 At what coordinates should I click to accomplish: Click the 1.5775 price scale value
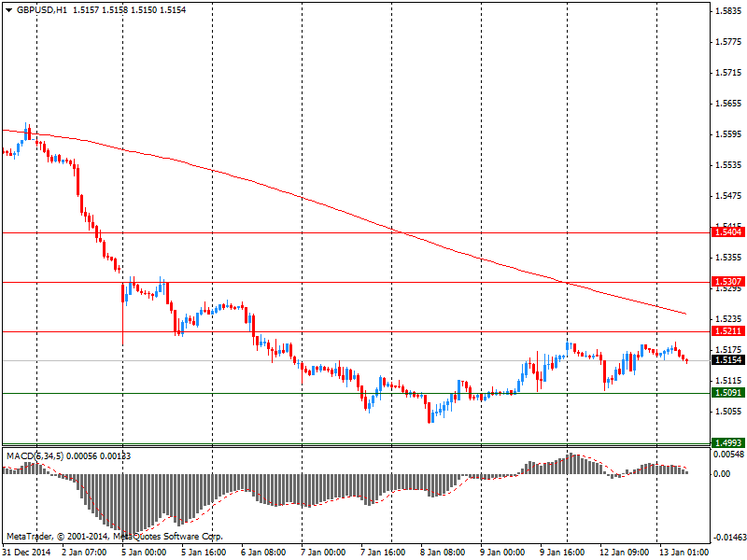pyautogui.click(x=729, y=42)
